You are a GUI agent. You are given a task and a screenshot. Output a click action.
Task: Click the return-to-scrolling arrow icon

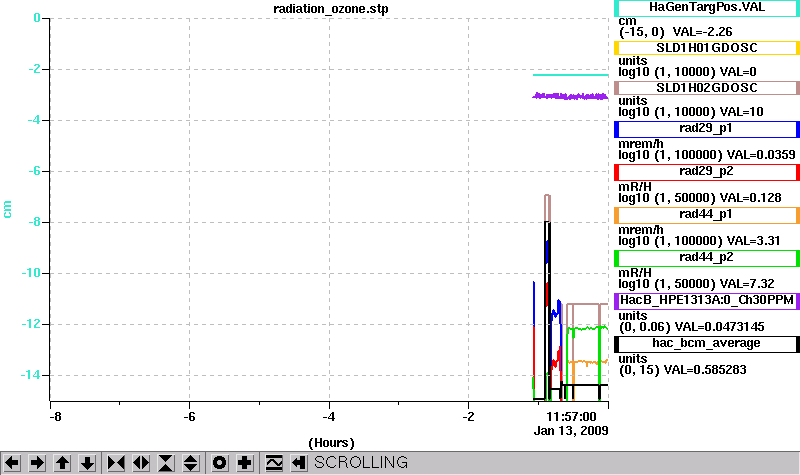coord(299,463)
